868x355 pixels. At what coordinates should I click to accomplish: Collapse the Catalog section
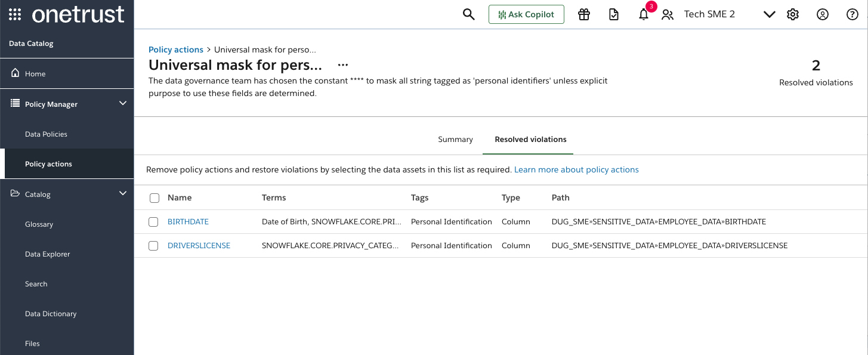coord(122,193)
